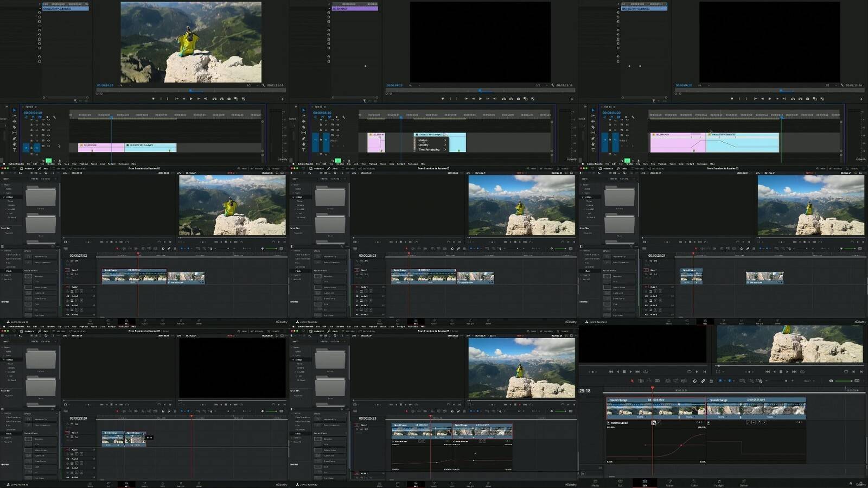Switch to Color page tab in enlarged Resolve frame
868x488 pixels.
694,483
